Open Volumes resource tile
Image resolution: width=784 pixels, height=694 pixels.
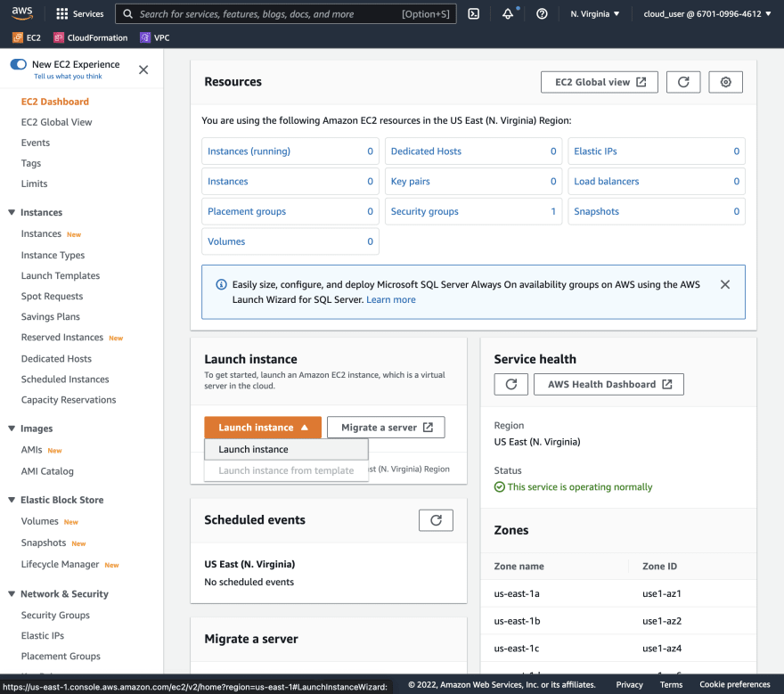290,241
